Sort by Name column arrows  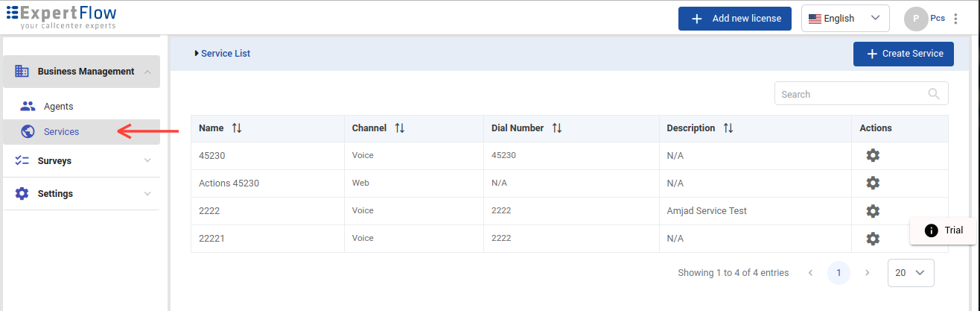[x=237, y=128]
